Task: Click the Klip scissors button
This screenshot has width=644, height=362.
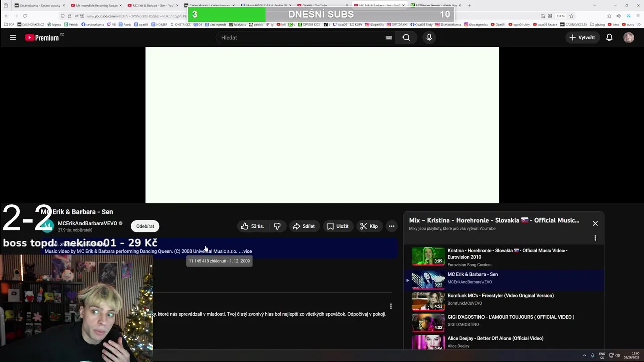Action: click(x=369, y=226)
